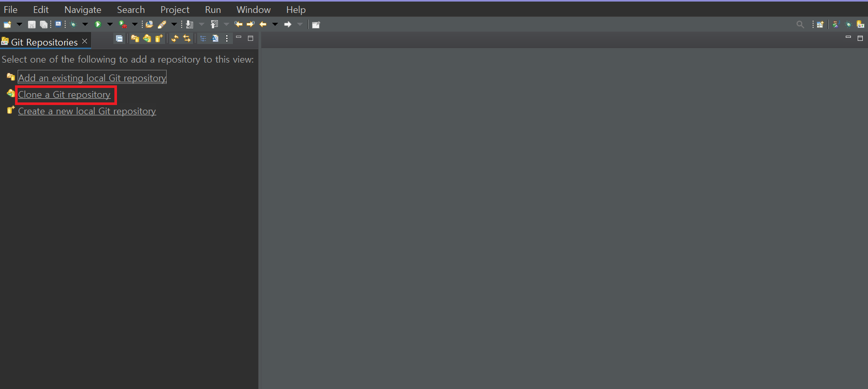
Task: Switch to the Git perspective icon
Action: point(860,24)
